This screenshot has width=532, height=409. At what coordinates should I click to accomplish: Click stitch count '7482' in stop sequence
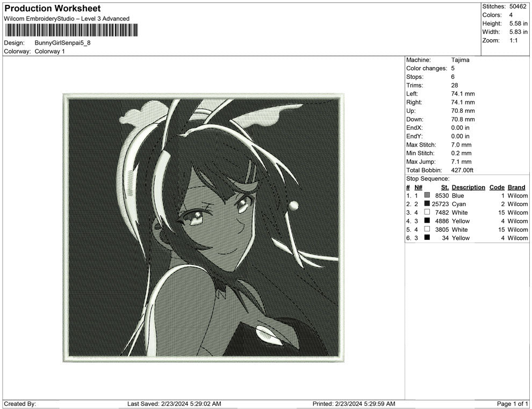442,213
